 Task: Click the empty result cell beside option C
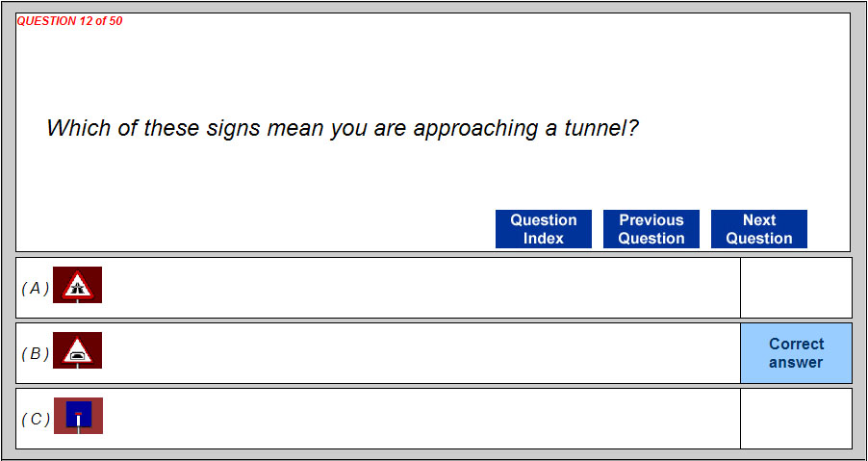click(x=796, y=419)
